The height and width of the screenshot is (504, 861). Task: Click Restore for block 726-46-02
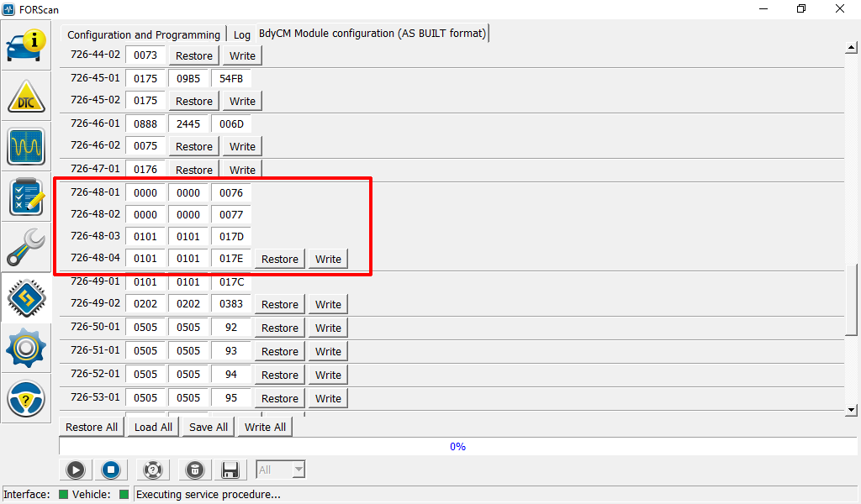click(x=194, y=147)
